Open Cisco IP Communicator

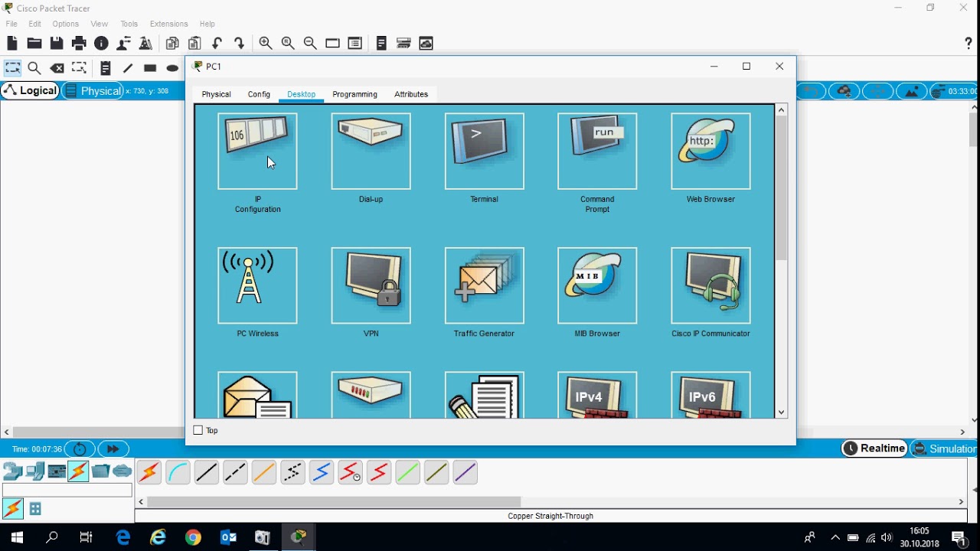pyautogui.click(x=710, y=285)
